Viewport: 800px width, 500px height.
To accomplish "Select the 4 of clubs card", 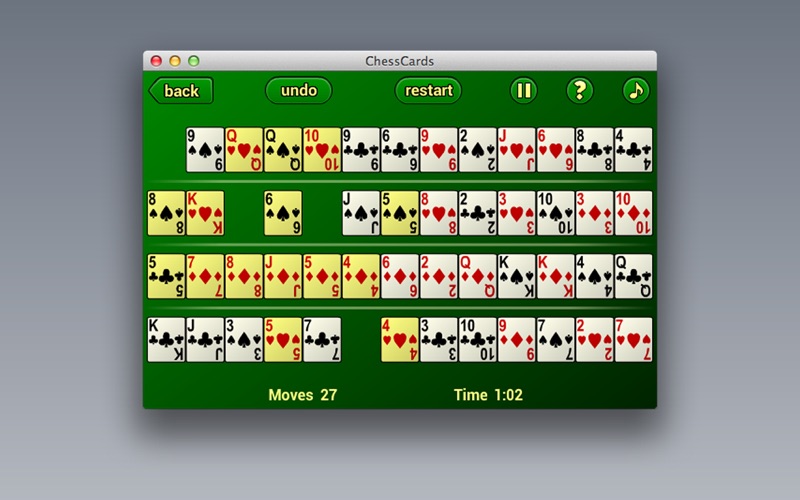I will [633, 149].
